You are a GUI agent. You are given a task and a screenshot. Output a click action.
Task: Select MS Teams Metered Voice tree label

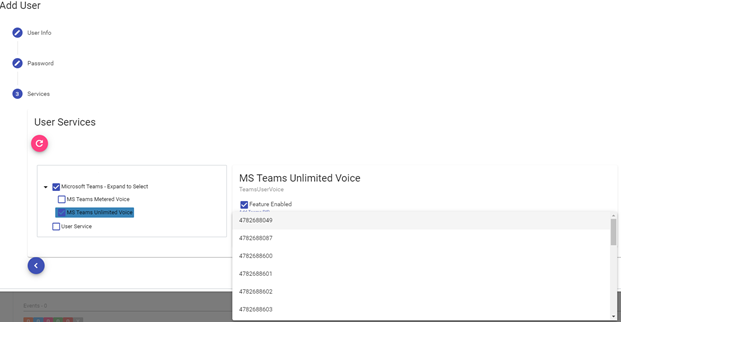point(98,199)
